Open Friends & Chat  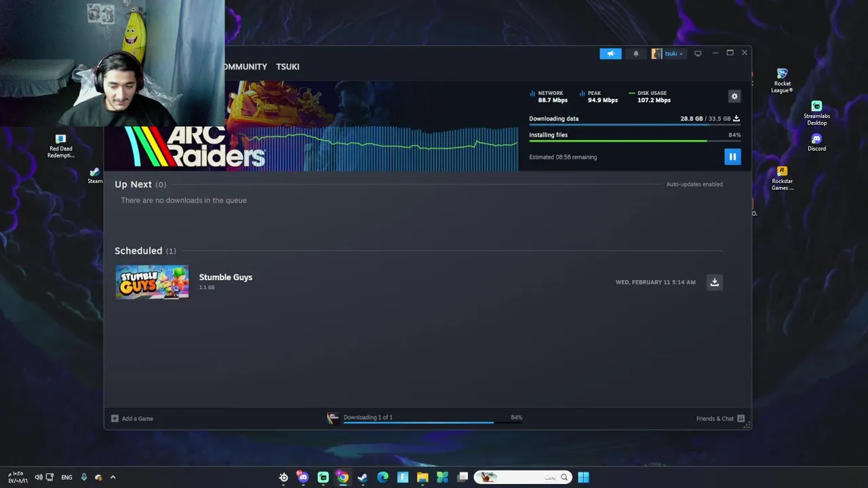coord(715,418)
